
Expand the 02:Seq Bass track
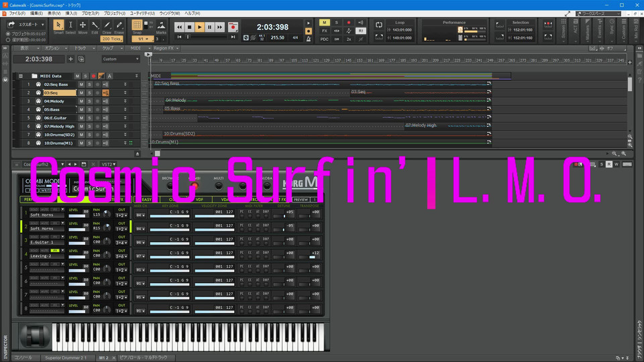[125, 84]
